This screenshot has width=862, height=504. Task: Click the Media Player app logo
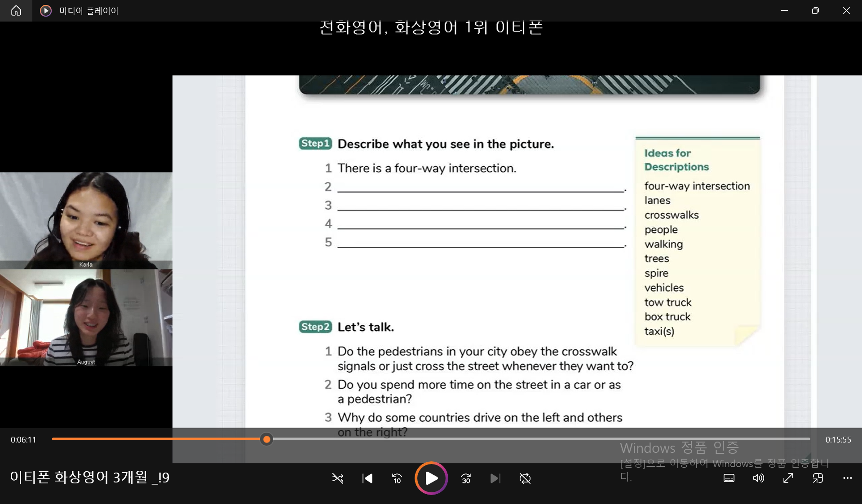(46, 11)
